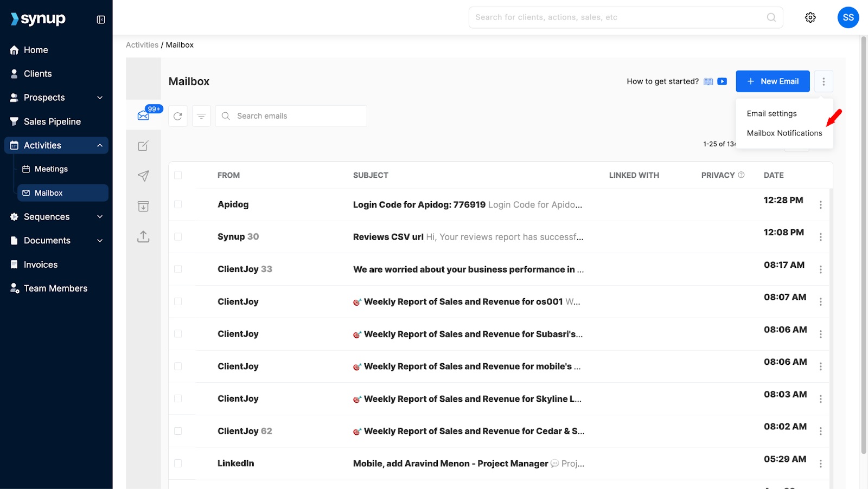Viewport: 868px width, 489px height.
Task: Open Clients in sidebar
Action: 56,74
